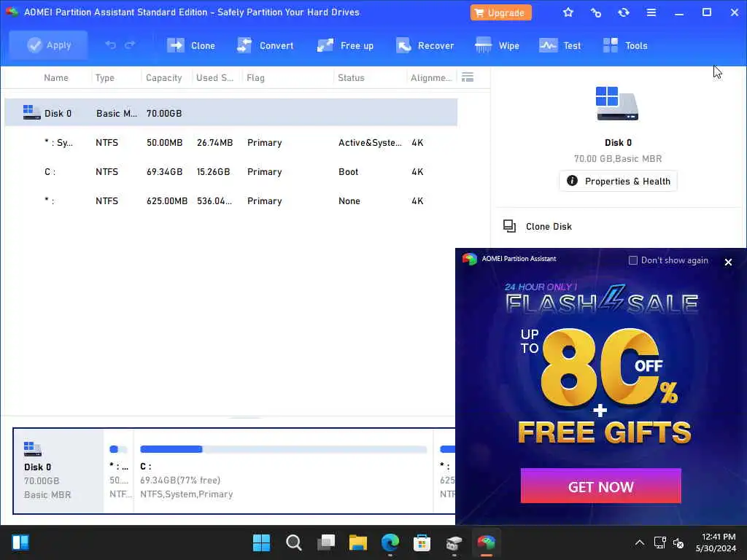Click the Clone Disk option

click(549, 227)
